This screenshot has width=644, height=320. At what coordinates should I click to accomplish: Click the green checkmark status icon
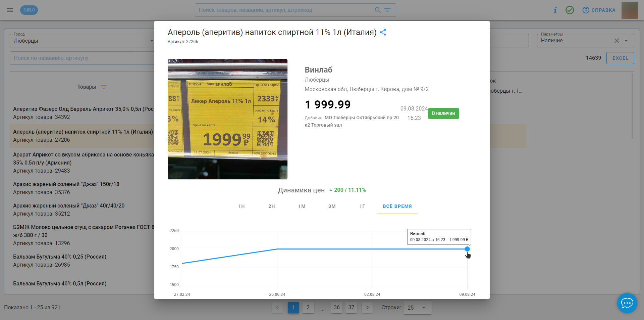(570, 10)
